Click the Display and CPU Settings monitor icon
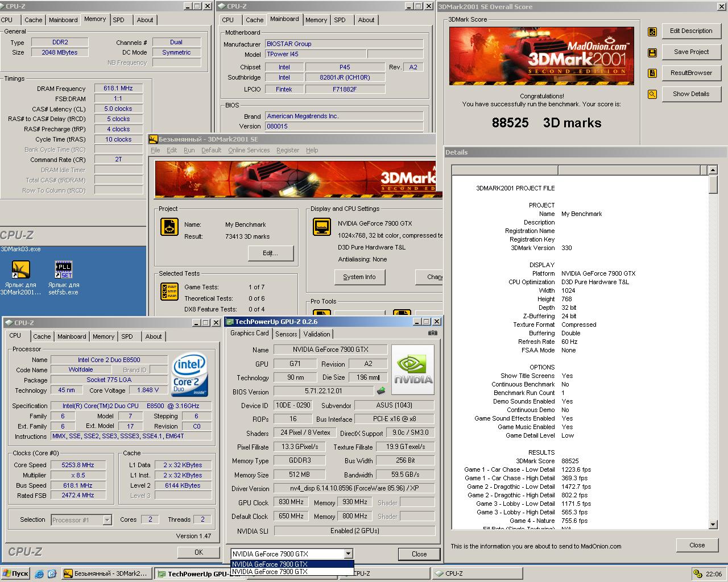The height and width of the screenshot is (582, 728). (322, 227)
